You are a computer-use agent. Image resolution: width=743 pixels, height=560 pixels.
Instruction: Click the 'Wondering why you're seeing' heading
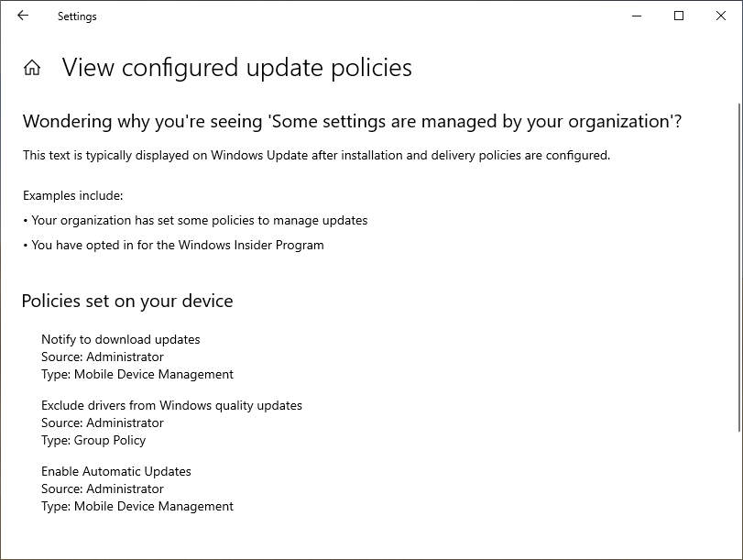click(x=352, y=122)
